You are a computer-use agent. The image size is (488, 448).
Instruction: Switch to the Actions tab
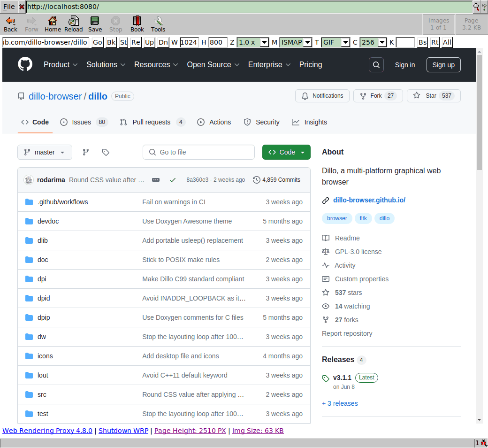[x=214, y=122]
